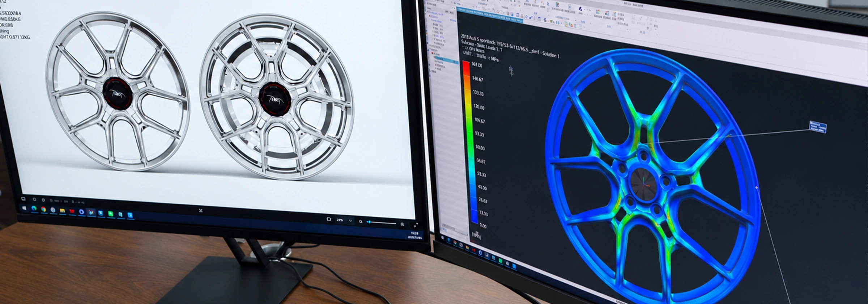Click the '66.67' legend value

[481, 161]
